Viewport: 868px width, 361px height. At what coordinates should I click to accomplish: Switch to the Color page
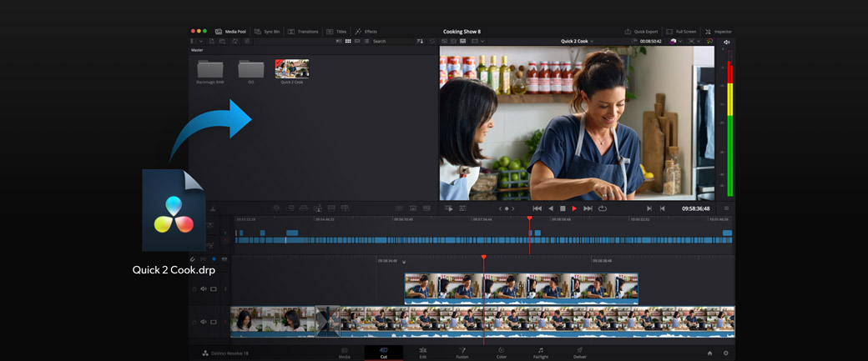[x=501, y=353]
